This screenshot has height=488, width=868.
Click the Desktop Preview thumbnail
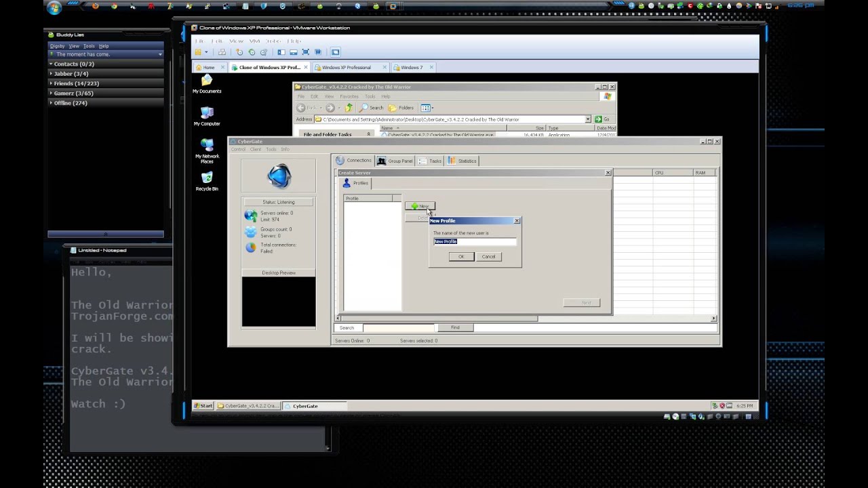(x=279, y=302)
